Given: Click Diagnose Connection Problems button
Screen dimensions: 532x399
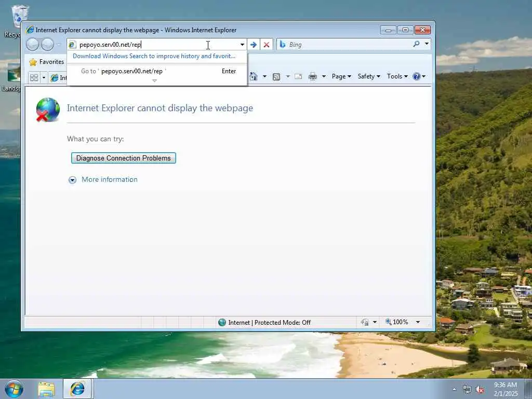Looking at the screenshot, I should coord(124,158).
